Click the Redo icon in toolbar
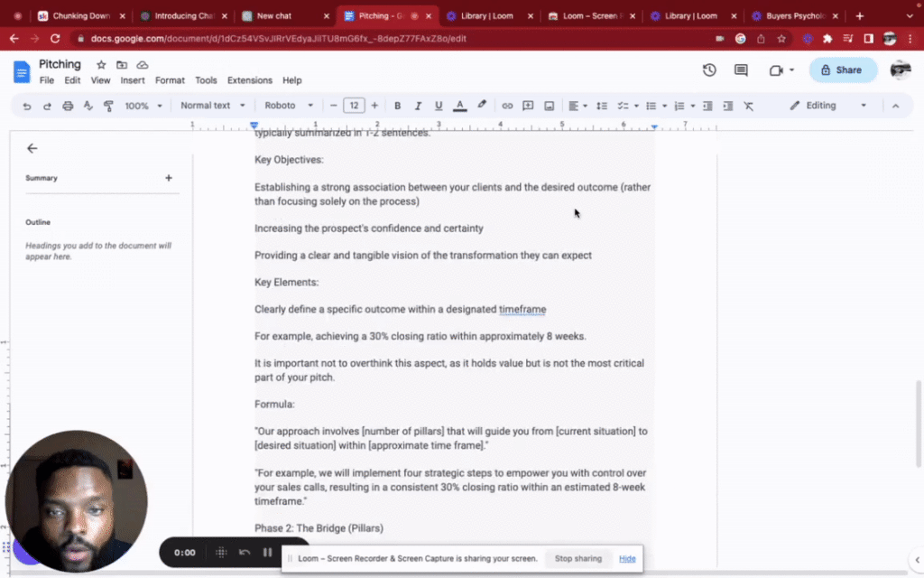The height and width of the screenshot is (578, 924). (x=47, y=107)
